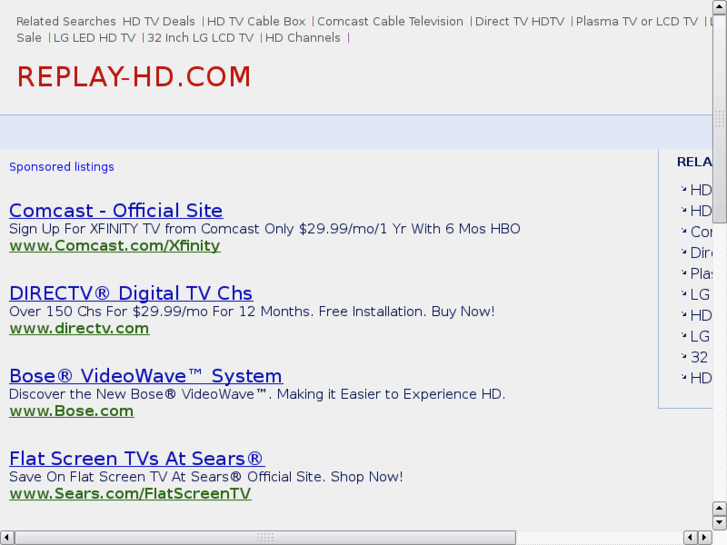
Task: Click vertical scrollbar up arrow at top
Action: 720,7
